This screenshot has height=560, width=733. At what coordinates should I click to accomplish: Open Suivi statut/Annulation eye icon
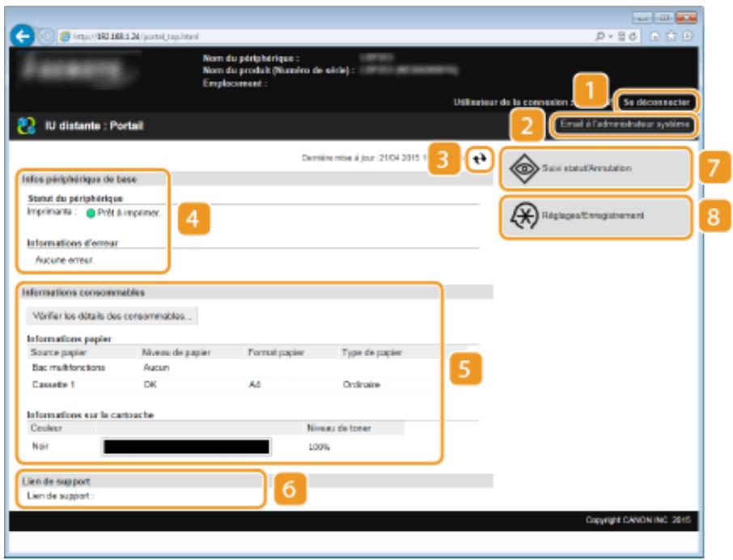tap(524, 168)
